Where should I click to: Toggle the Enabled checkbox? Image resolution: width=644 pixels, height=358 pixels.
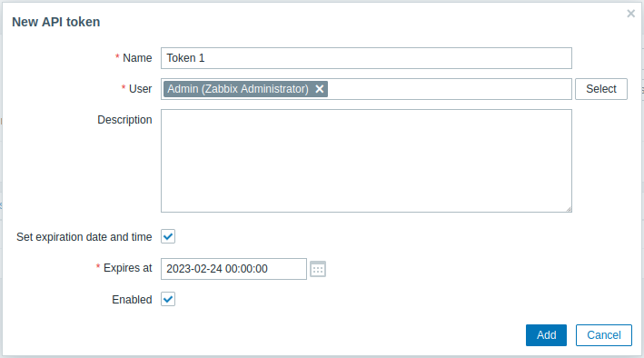click(x=168, y=299)
